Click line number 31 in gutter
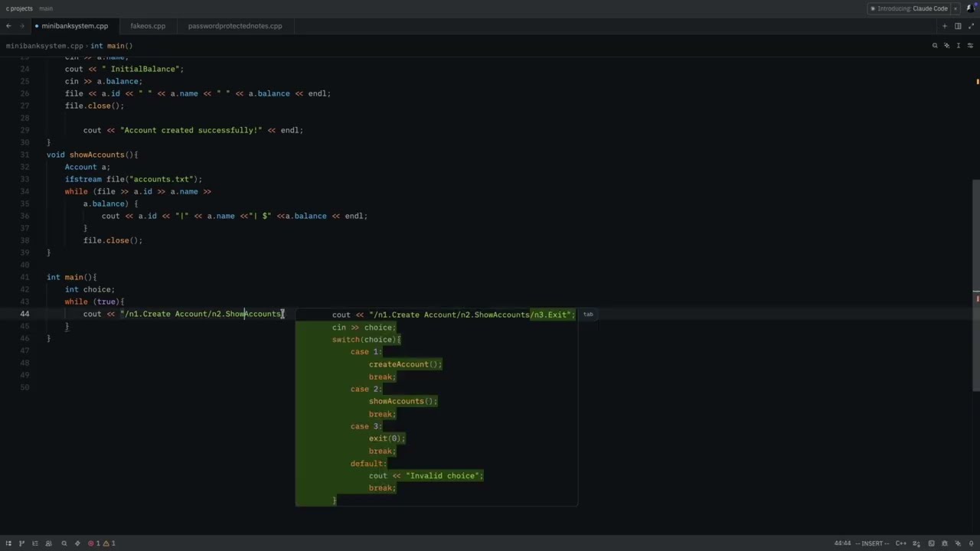This screenshot has height=551, width=980. click(24, 155)
